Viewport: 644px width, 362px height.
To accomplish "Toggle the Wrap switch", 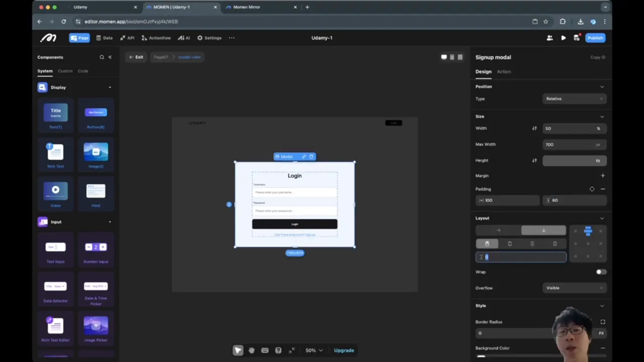I will point(601,272).
